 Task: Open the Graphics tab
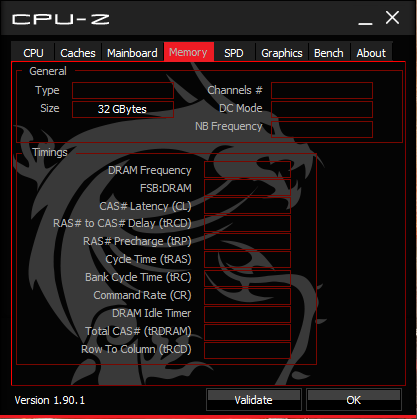click(x=282, y=52)
